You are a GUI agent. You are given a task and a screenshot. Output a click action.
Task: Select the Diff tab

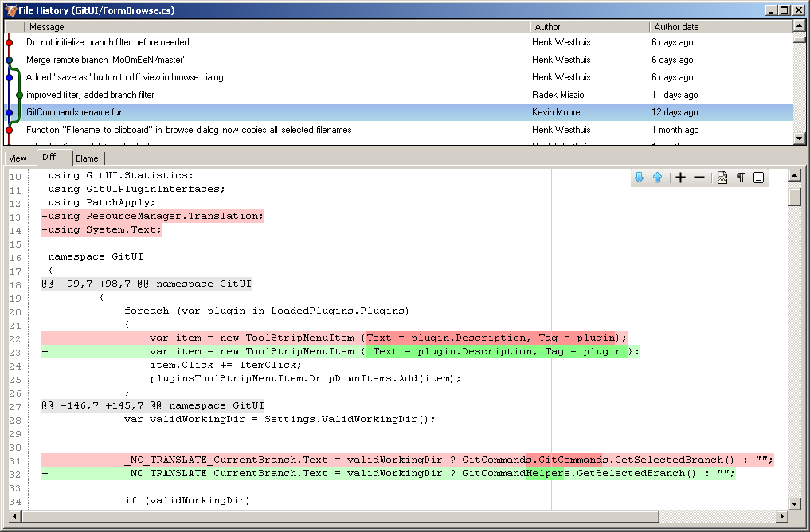pyautogui.click(x=50, y=158)
